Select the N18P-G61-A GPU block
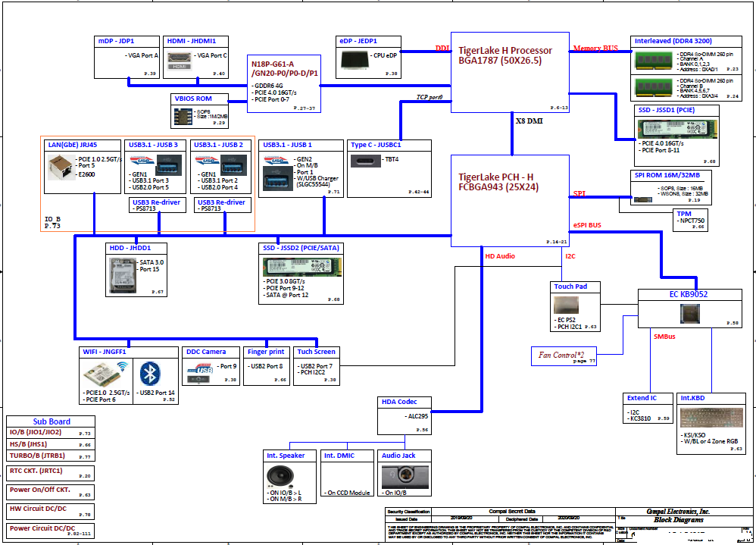The width and height of the screenshot is (756, 545). [284, 83]
